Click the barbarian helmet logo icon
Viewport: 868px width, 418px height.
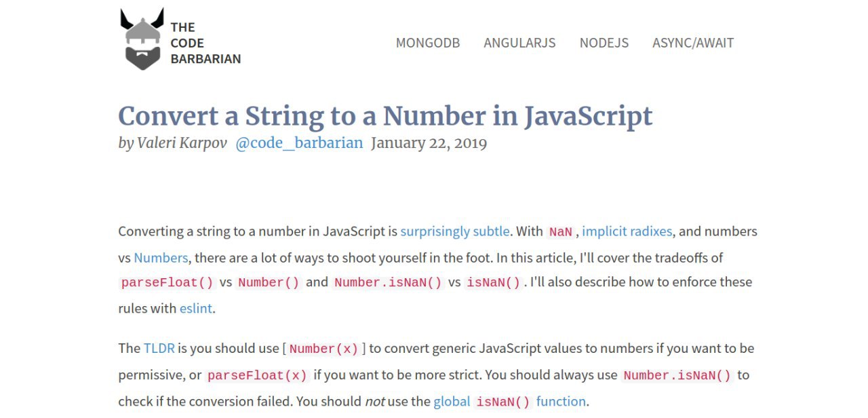pyautogui.click(x=142, y=39)
